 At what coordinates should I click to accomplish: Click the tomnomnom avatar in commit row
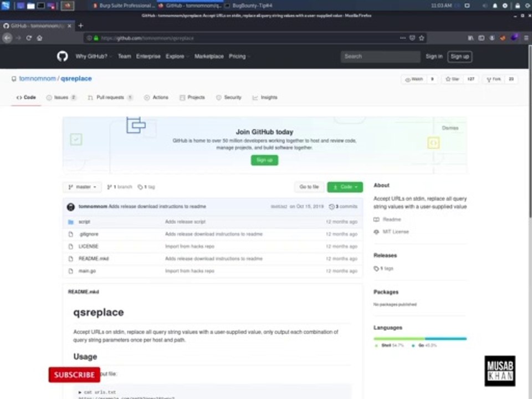click(70, 207)
